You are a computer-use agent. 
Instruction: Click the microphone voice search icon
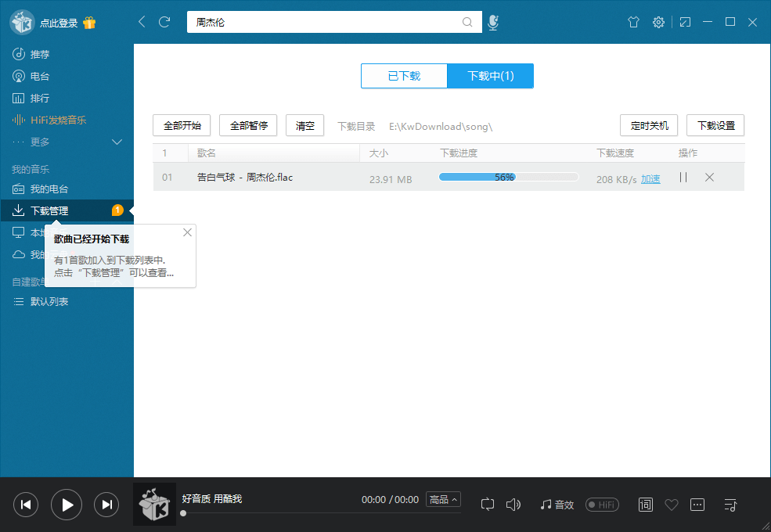coord(492,23)
